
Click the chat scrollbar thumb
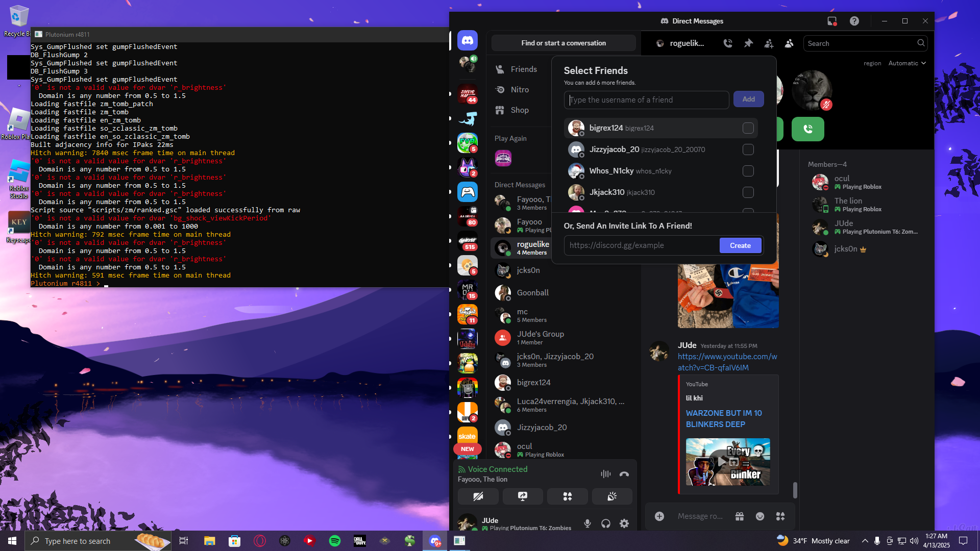[x=795, y=490]
